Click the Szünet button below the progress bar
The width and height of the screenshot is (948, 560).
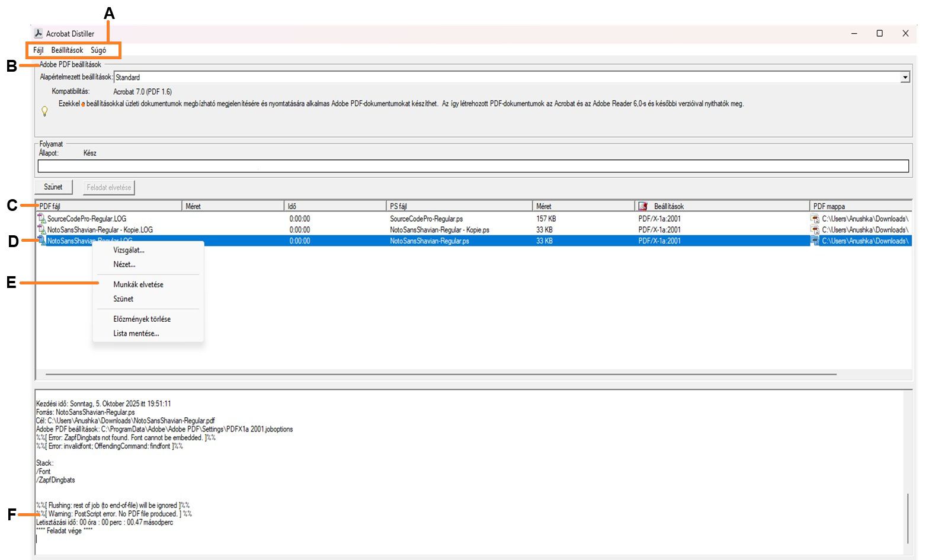click(53, 187)
